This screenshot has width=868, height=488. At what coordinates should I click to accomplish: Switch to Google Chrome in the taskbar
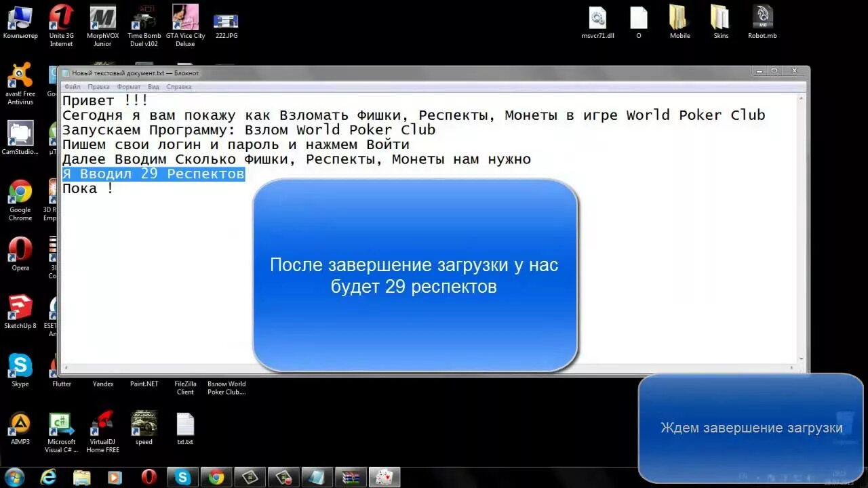[216, 477]
